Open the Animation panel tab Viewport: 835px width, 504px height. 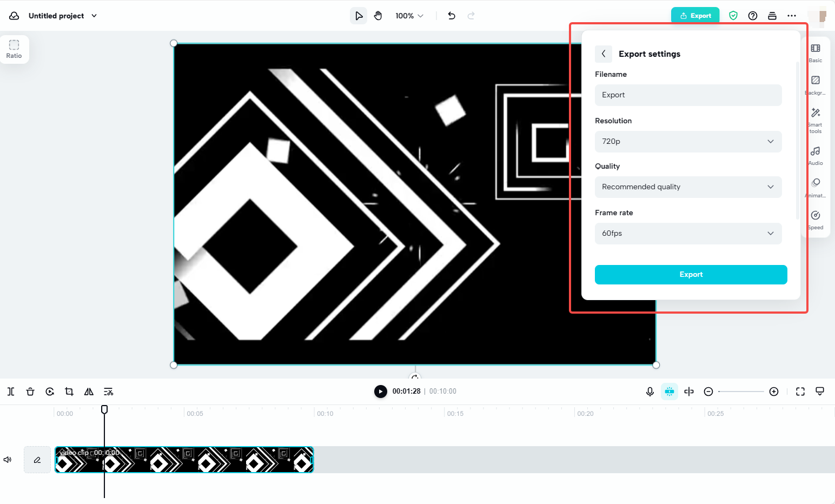816,188
